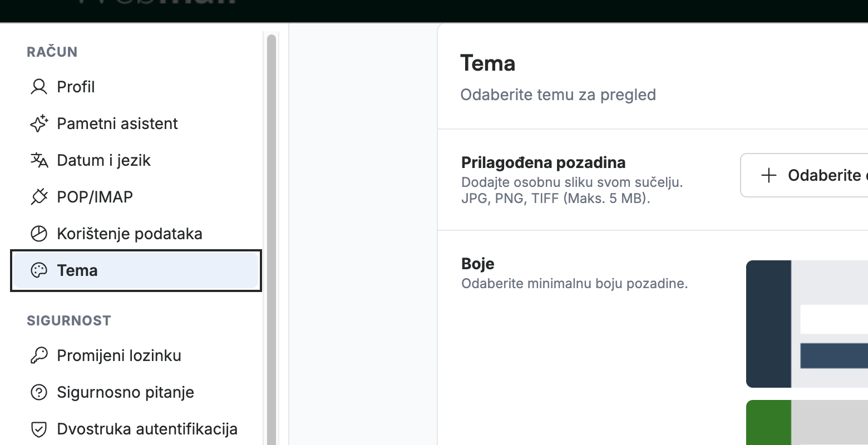Image resolution: width=868 pixels, height=445 pixels.
Task: Select the dark navy color theme
Action: (x=807, y=324)
